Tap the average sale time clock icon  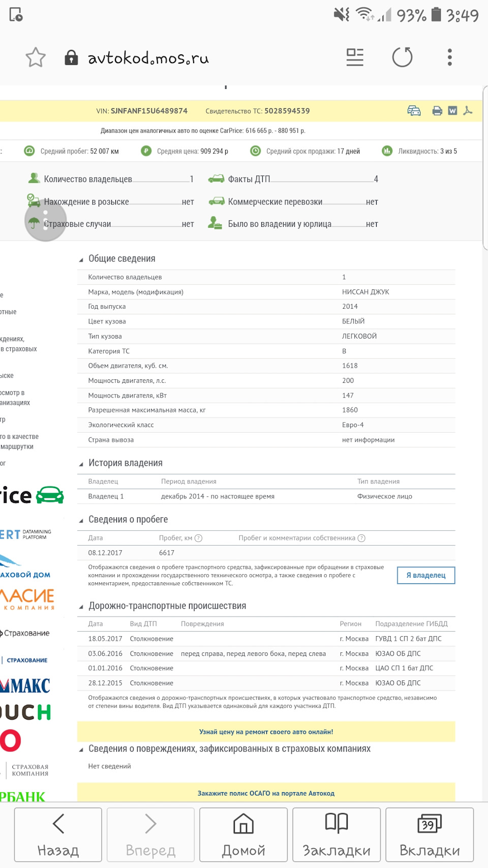[x=255, y=151]
